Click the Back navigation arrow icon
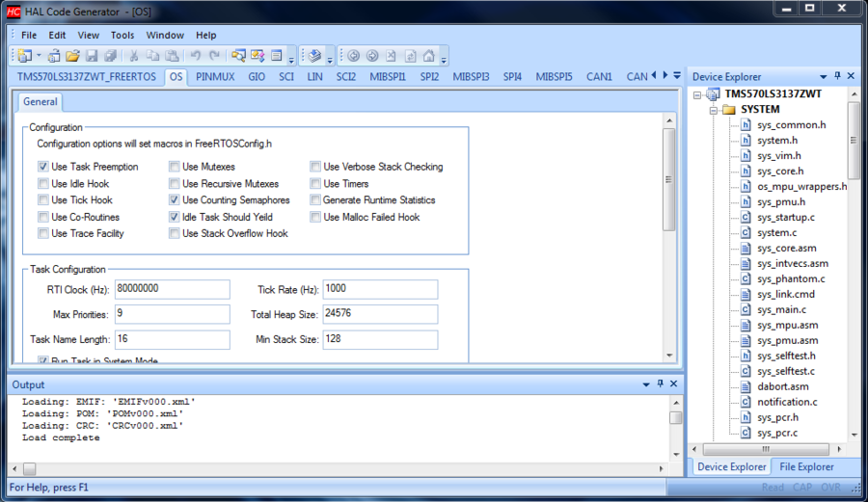Viewport: 868px width, 502px height. [x=353, y=56]
